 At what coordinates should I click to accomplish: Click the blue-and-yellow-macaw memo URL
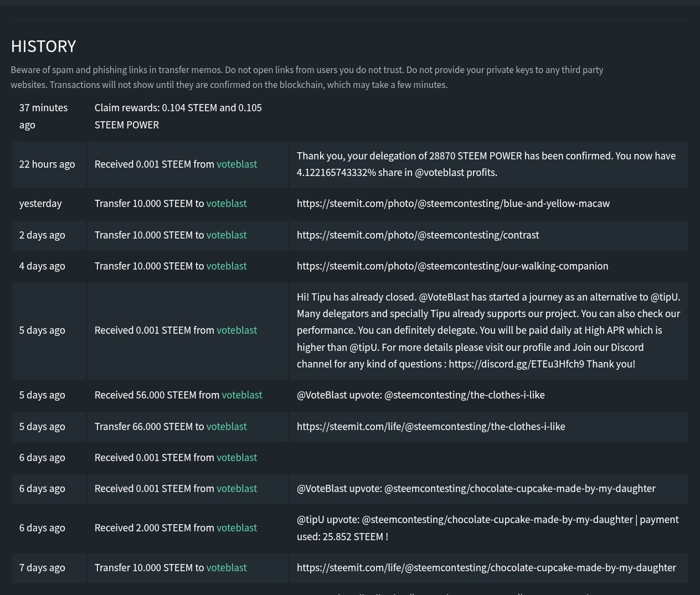(x=453, y=204)
